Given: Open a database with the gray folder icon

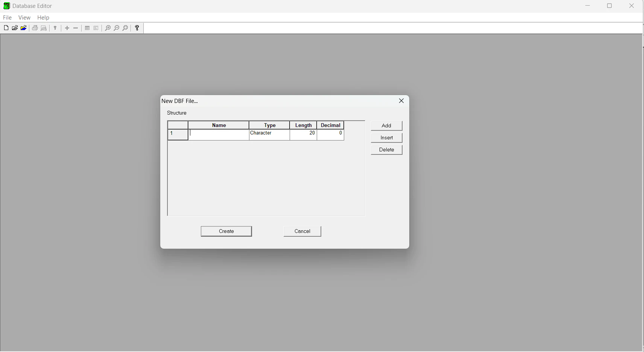Looking at the screenshot, I should coord(15,28).
